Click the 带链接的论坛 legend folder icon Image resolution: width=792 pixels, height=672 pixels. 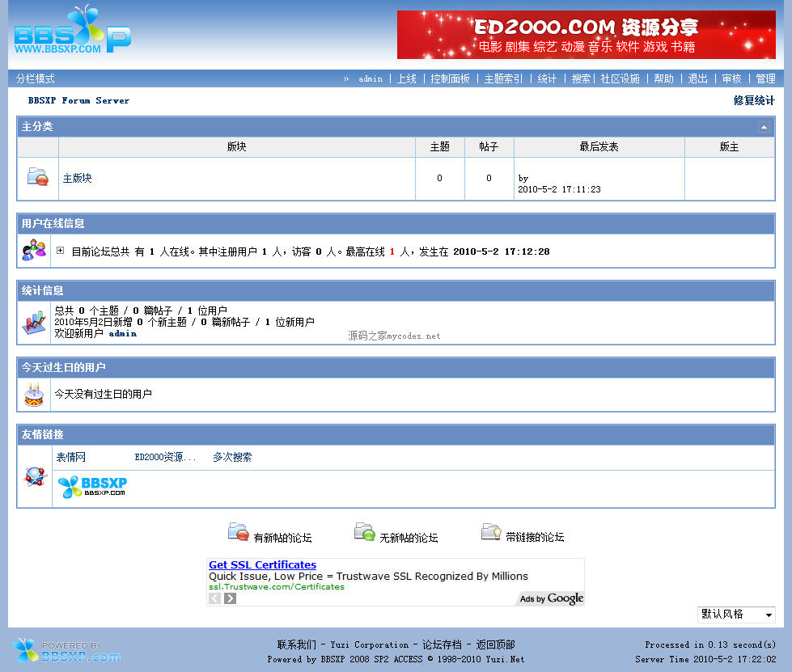491,532
